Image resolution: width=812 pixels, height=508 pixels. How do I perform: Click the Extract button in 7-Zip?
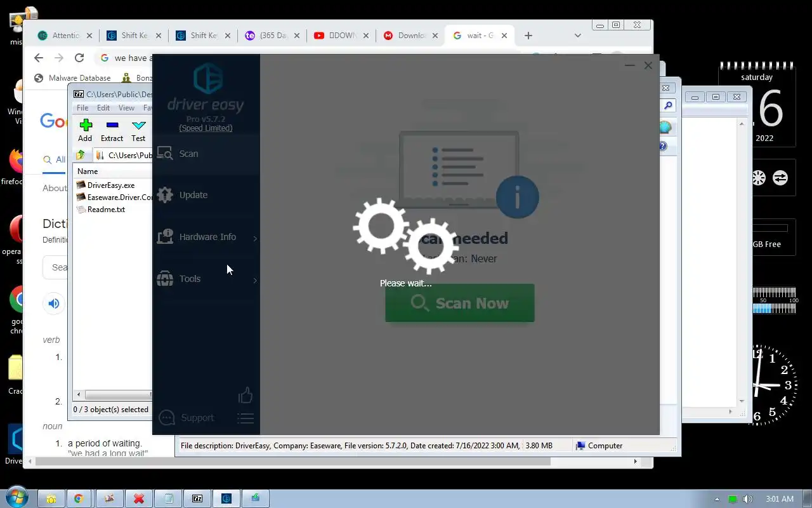pos(112,131)
